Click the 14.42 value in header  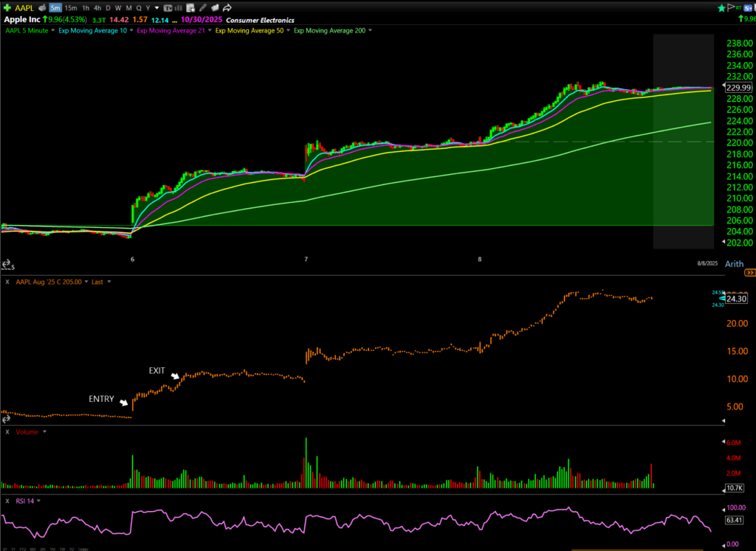[119, 20]
